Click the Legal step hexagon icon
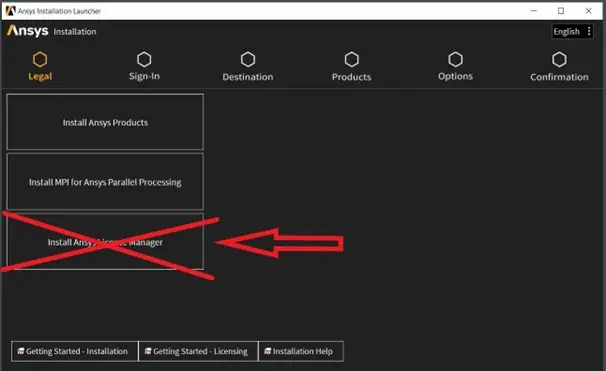This screenshot has width=606, height=371. 40,60
